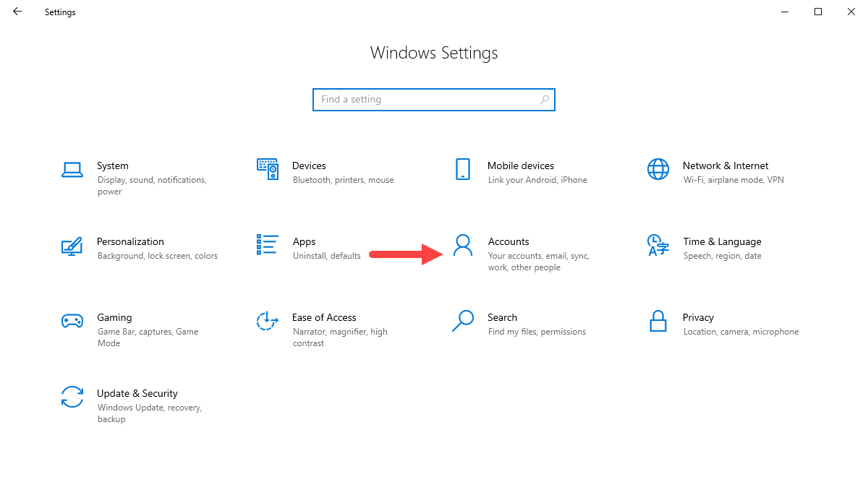Viewport: 868px width, 490px height.
Task: Open the Apps category title
Action: coord(305,241)
